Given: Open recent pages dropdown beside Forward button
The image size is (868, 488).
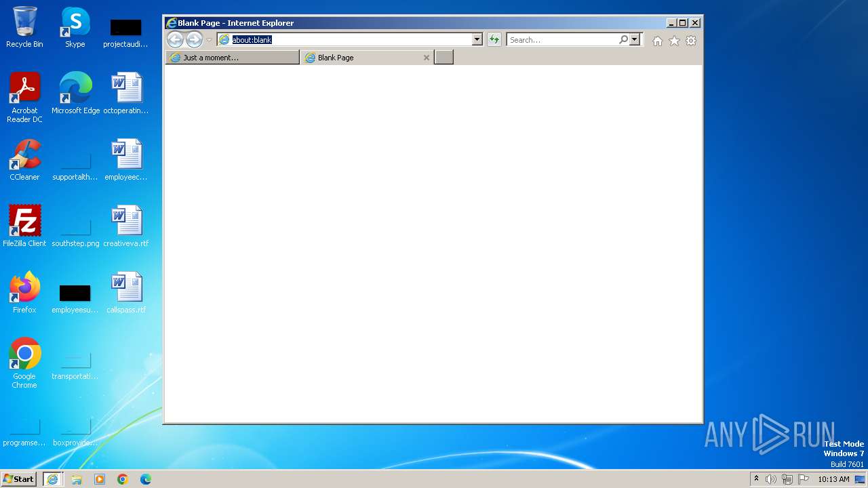Looking at the screenshot, I should click(x=209, y=40).
